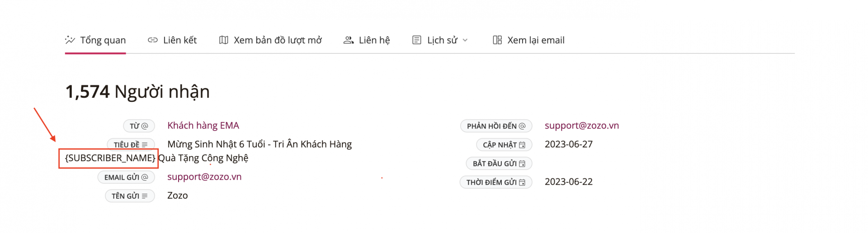
Task: Open the Khách hàng EMA link
Action: pos(203,125)
